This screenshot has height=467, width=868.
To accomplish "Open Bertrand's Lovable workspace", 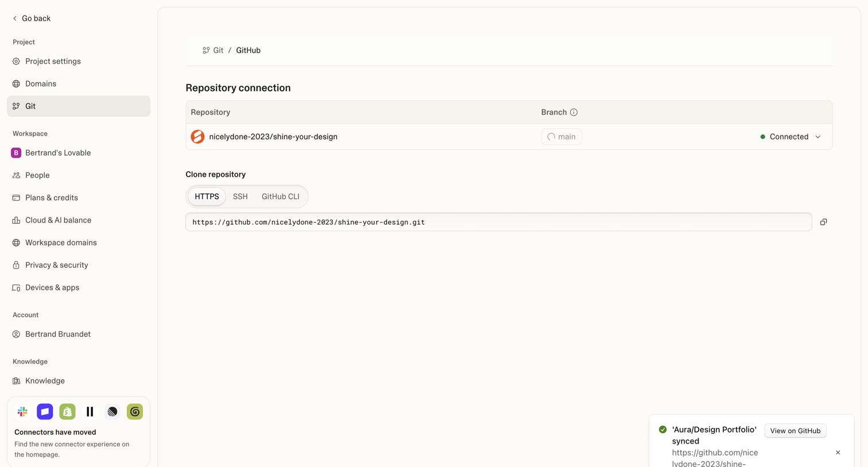I will (x=79, y=153).
